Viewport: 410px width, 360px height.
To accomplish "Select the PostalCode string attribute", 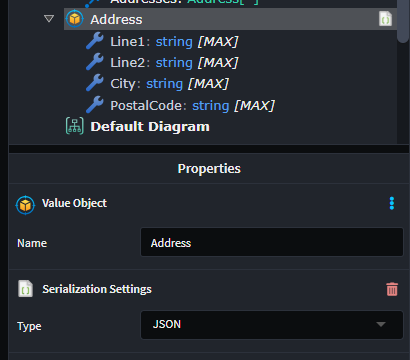I will tap(192, 105).
